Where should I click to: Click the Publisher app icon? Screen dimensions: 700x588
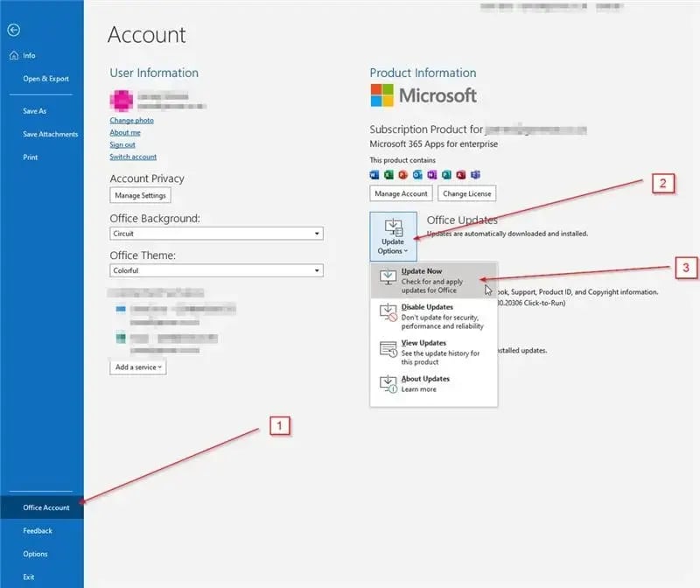click(446, 175)
